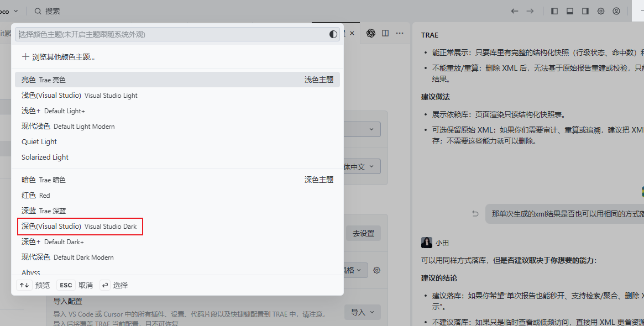The width and height of the screenshot is (644, 326).
Task: Click the navigate forward arrow
Action: (x=530, y=11)
